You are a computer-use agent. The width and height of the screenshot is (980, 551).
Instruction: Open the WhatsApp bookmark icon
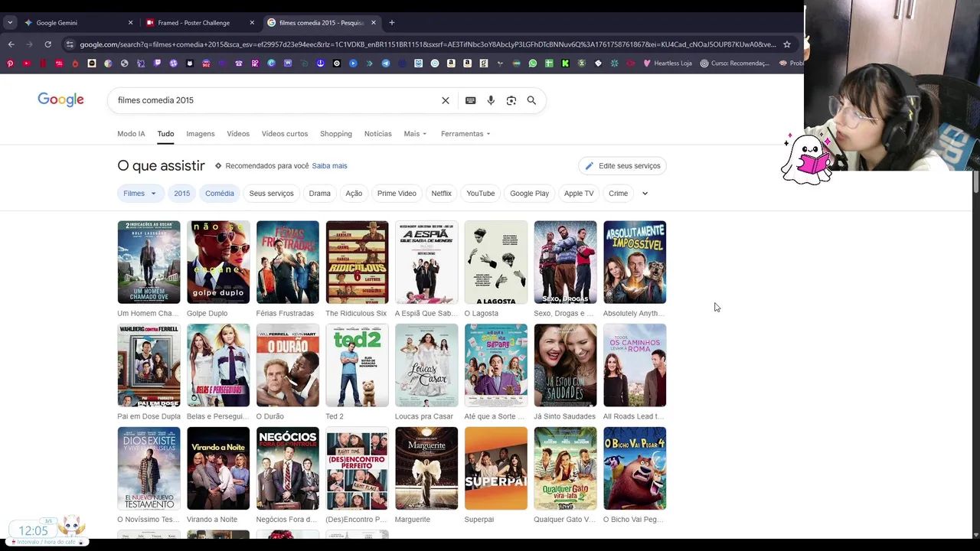tap(533, 64)
